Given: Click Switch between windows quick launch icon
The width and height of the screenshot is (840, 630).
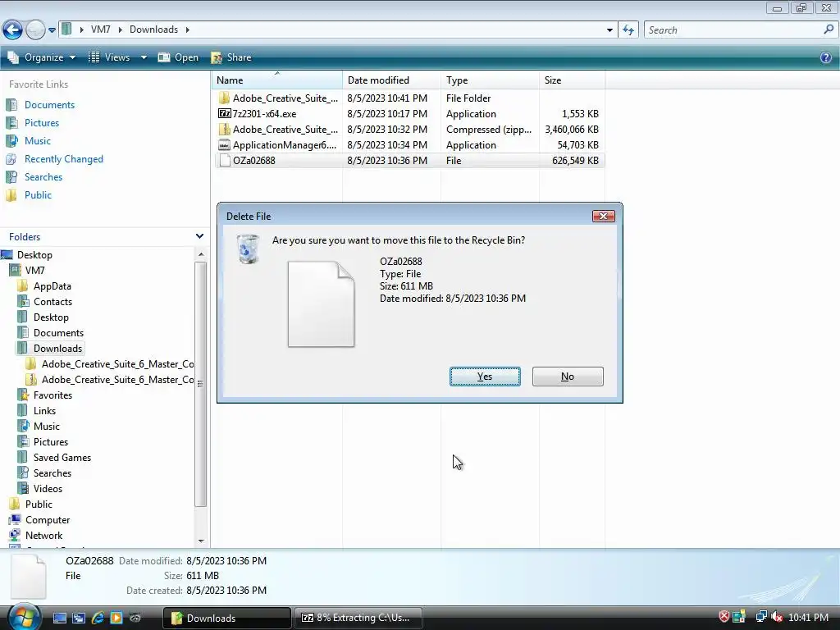Looking at the screenshot, I should pyautogui.click(x=78, y=618).
